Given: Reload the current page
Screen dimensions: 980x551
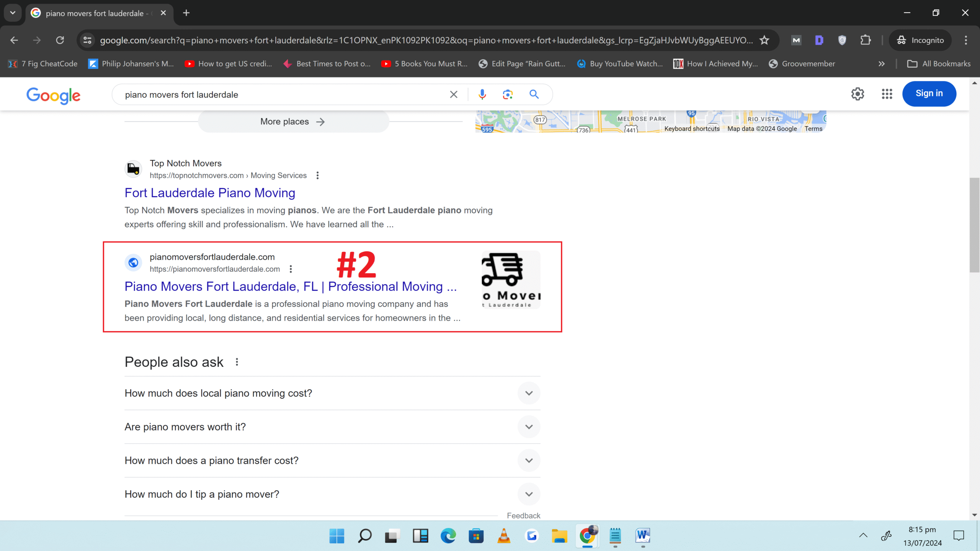Looking at the screenshot, I should [x=60, y=40].
